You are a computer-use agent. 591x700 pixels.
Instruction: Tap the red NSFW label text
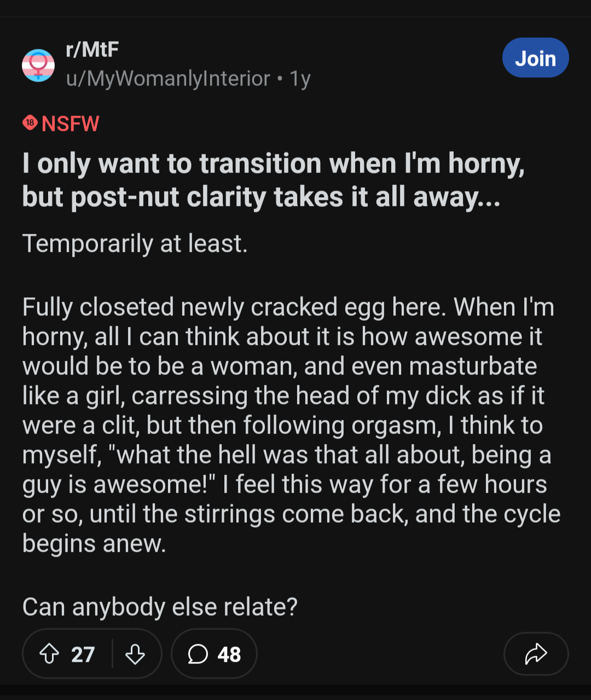[x=71, y=124]
